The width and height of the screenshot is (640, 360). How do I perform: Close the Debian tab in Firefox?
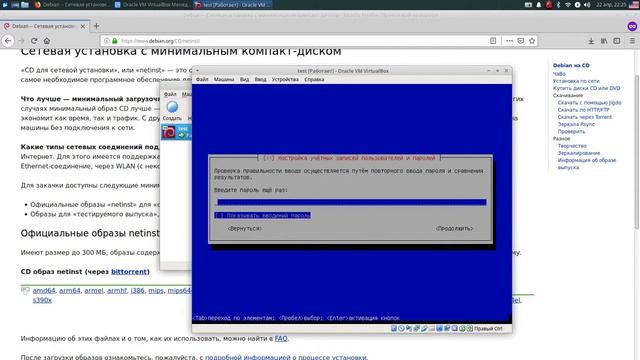tap(83, 26)
